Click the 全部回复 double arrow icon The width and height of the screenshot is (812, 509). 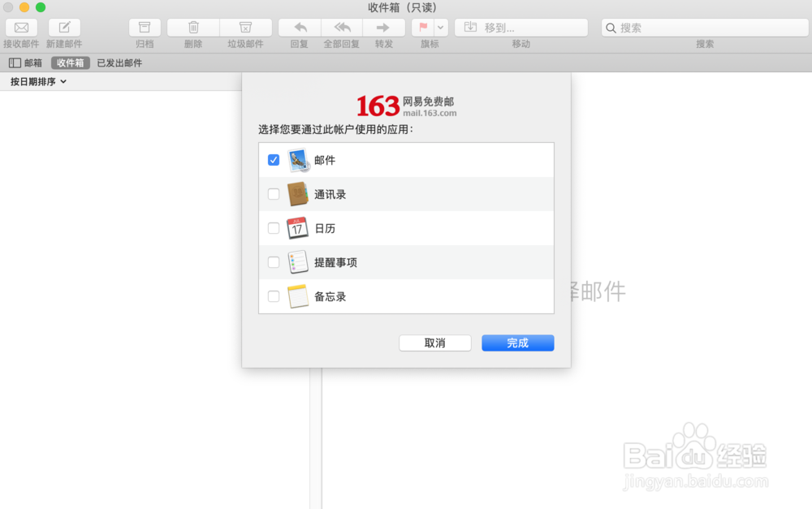pos(342,28)
